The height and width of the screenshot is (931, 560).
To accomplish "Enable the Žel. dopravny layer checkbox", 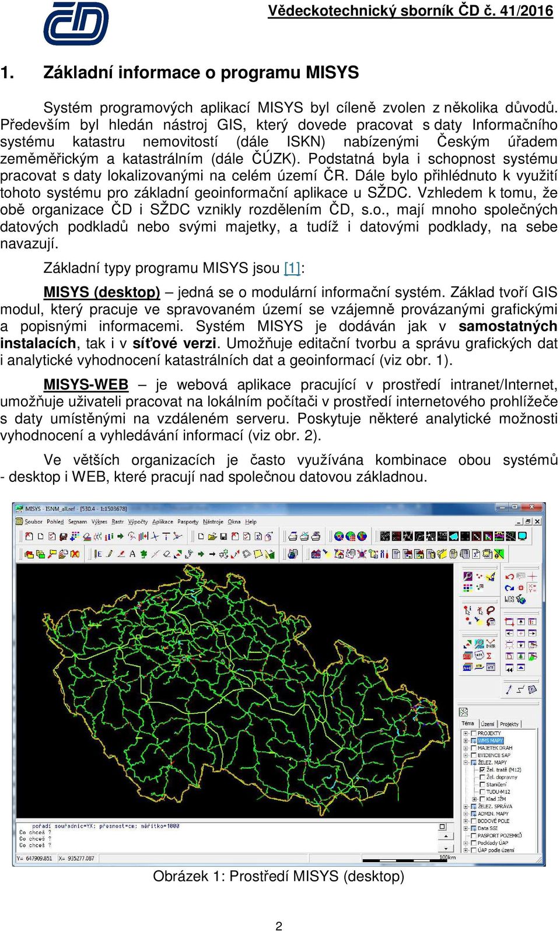I will pyautogui.click(x=482, y=777).
